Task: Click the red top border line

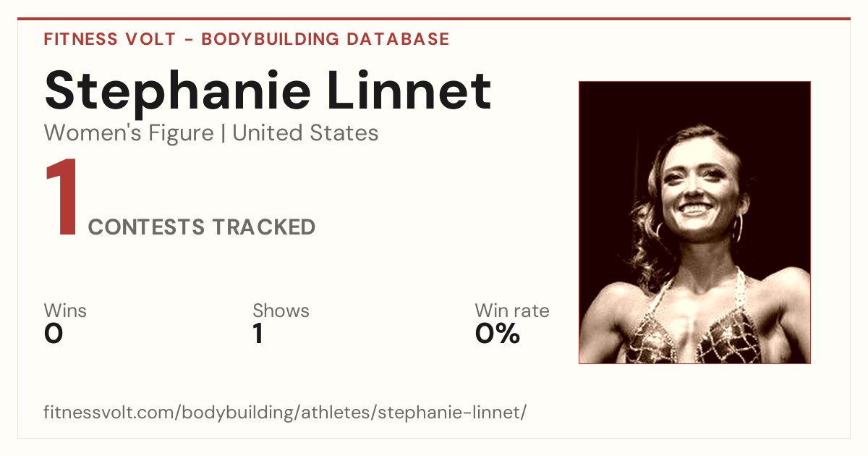Action: 434,19
